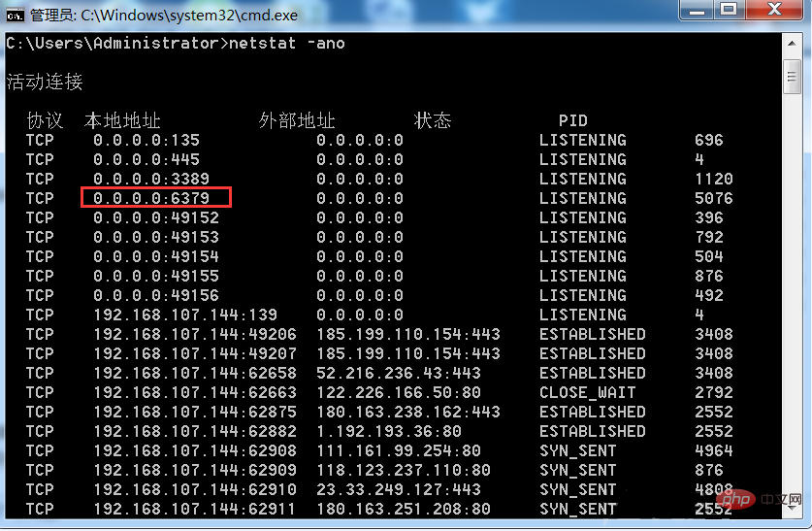Click the PID column header
The image size is (812, 531).
point(573,120)
